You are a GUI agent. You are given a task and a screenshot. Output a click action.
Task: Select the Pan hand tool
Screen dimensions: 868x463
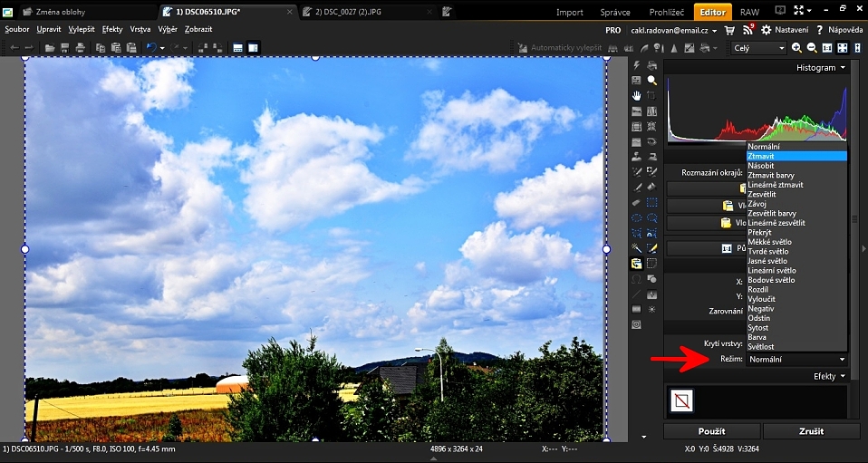[x=637, y=95]
